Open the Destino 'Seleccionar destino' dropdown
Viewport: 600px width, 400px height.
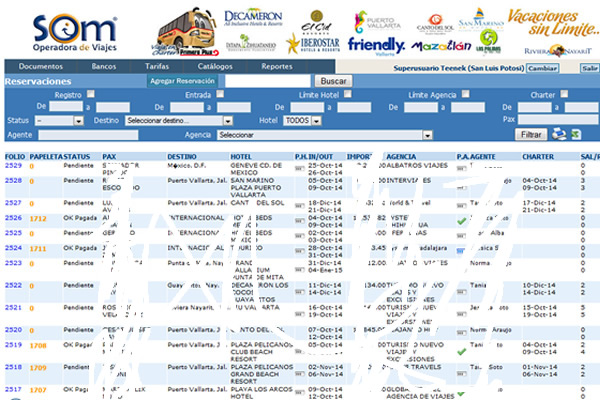[179, 121]
